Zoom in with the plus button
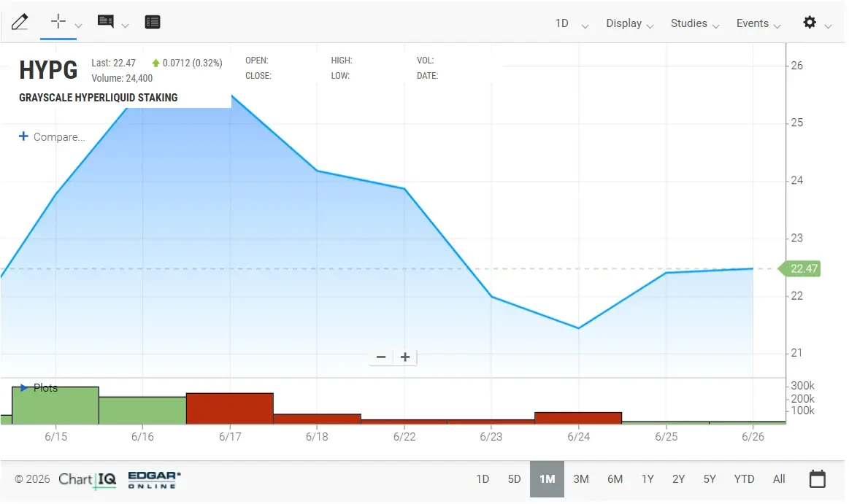This screenshot has width=849, height=504. (405, 357)
